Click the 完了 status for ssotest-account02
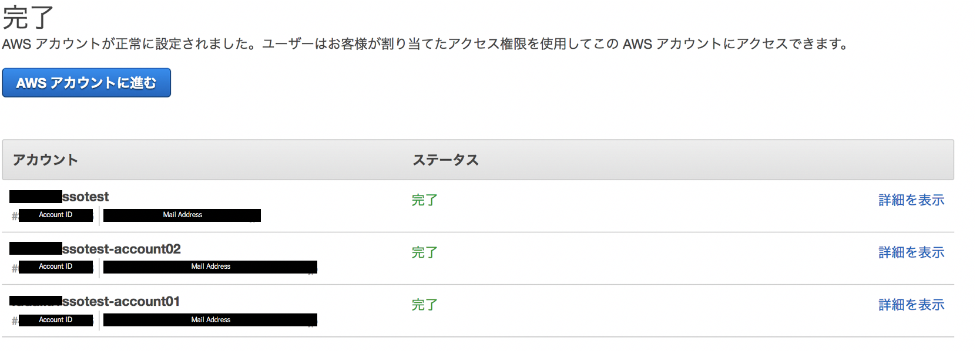Screen dimensions: 980x351 point(424,252)
